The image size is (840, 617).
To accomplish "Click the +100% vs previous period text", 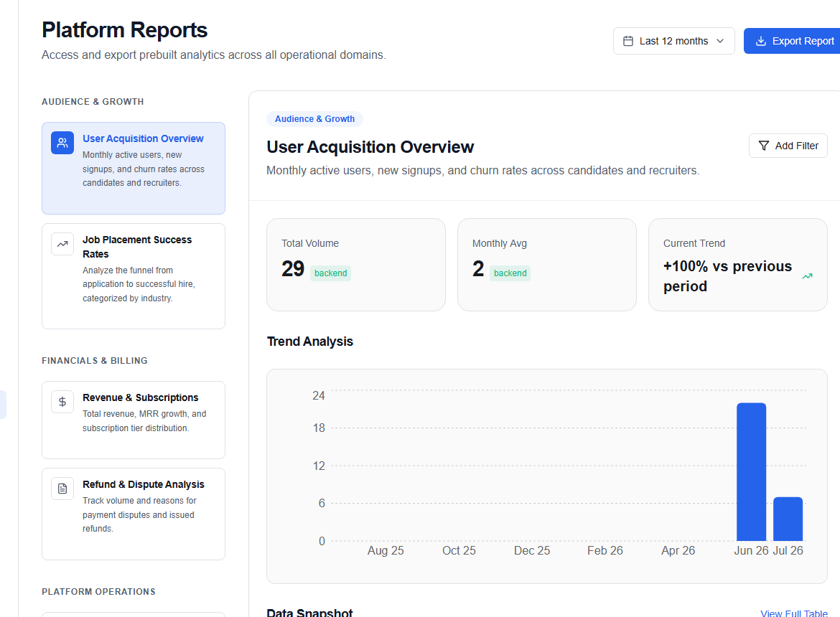I will (727, 276).
